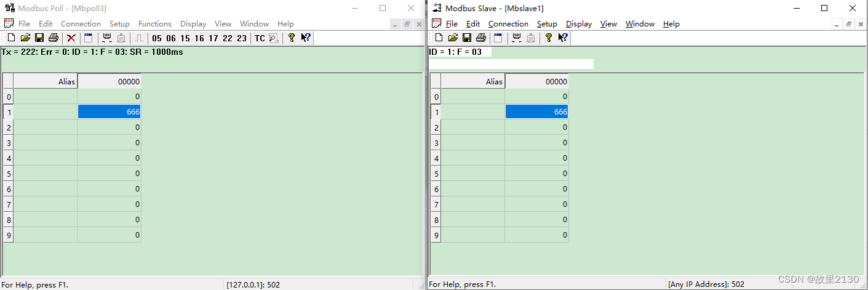
Task: Open View menu in Modbus Slave
Action: 608,24
